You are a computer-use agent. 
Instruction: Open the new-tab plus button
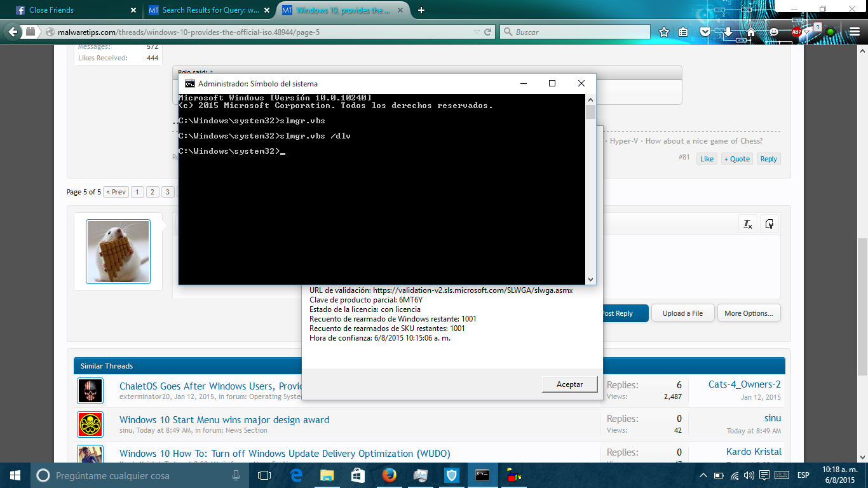click(x=421, y=10)
